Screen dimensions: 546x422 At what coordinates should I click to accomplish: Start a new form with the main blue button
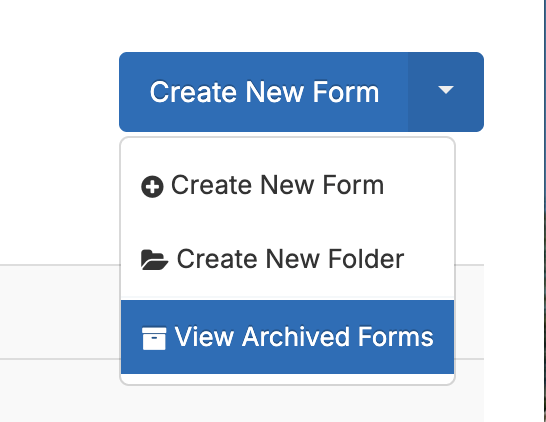pyautogui.click(x=264, y=92)
